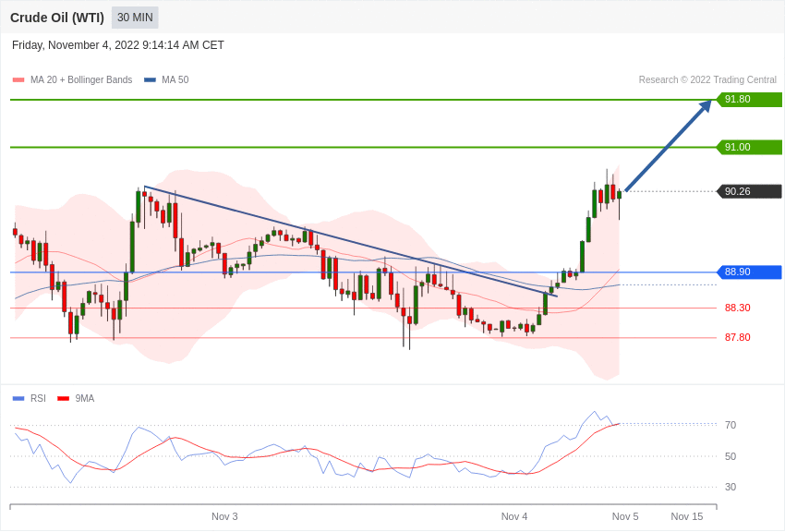Click the RSI axis value 30

click(731, 487)
